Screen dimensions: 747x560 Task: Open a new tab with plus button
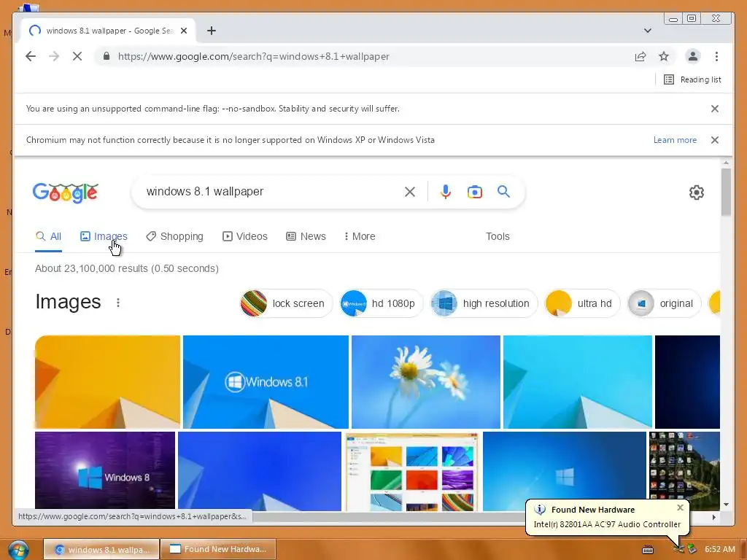pyautogui.click(x=212, y=31)
